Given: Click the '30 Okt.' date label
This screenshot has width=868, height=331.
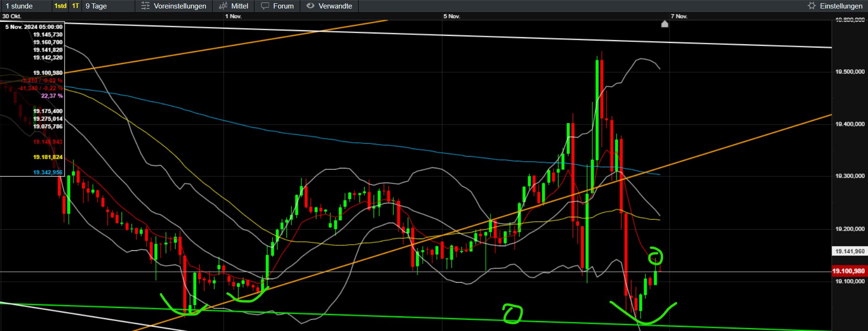Looking at the screenshot, I should (x=12, y=16).
